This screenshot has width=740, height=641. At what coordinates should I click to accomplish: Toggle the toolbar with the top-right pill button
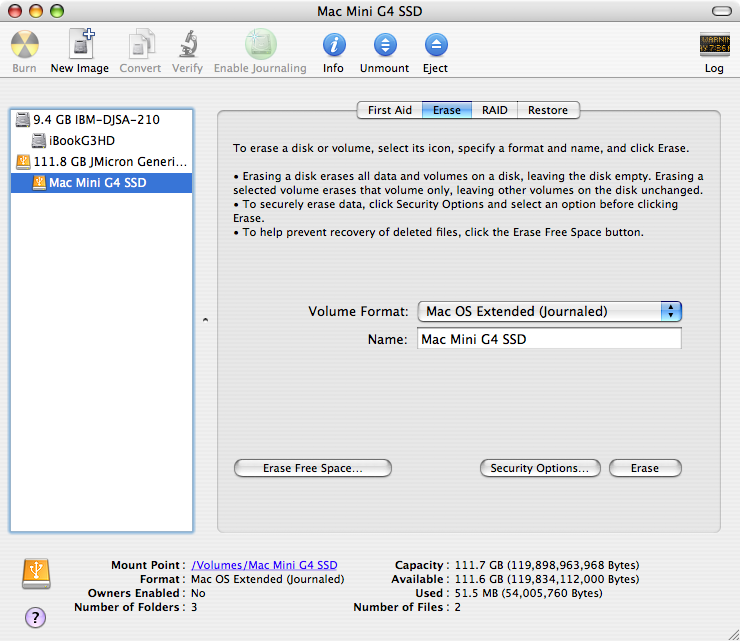[722, 11]
